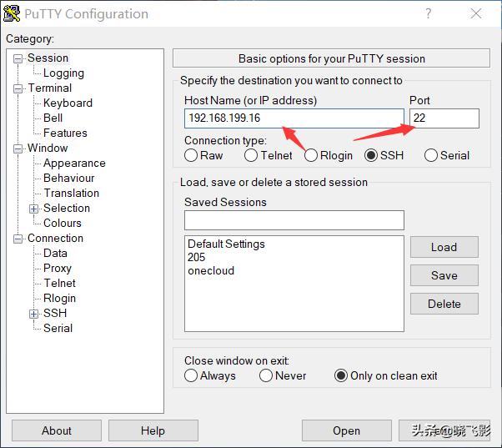This screenshot has height=448, width=502.
Task: Select the onecloud saved session
Action: (x=211, y=271)
